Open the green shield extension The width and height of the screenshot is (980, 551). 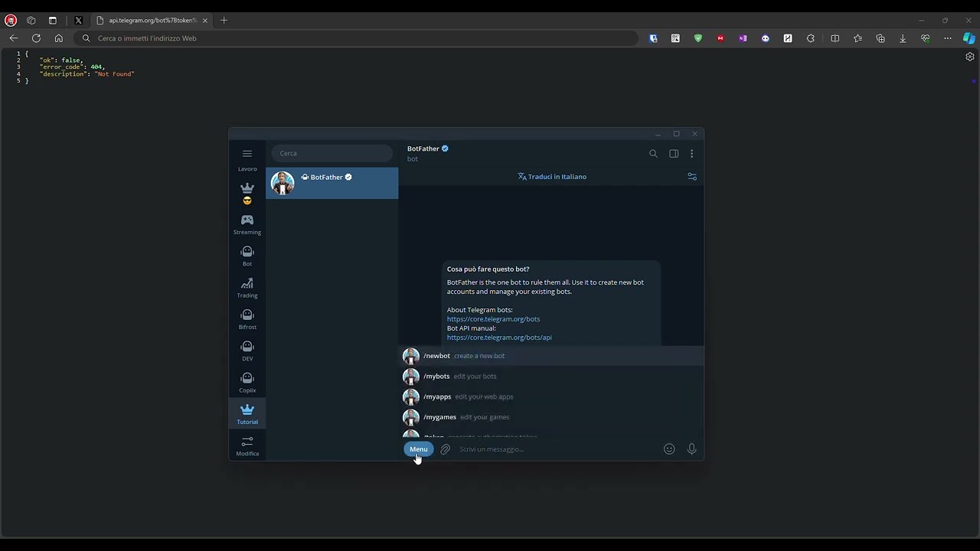[698, 38]
